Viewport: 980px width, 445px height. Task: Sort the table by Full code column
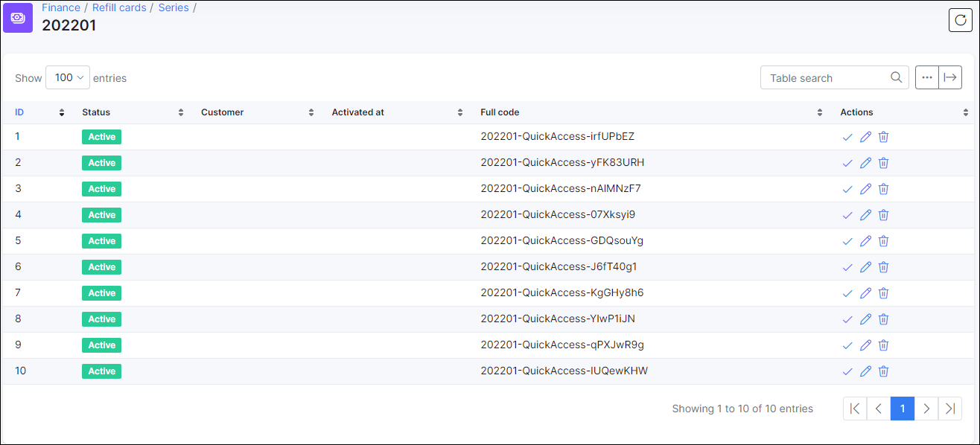pos(500,112)
